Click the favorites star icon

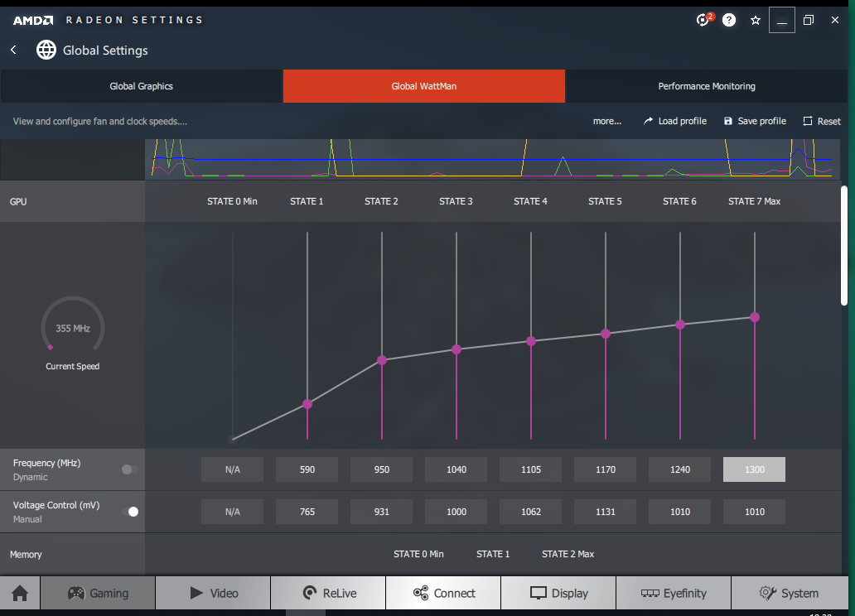click(756, 20)
